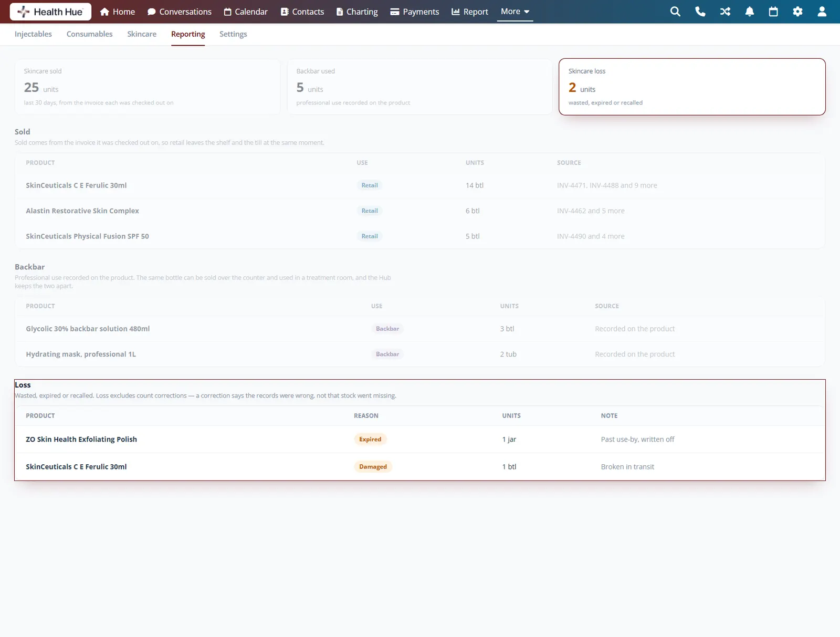
Task: Select the Backbar used summary card
Action: [420, 87]
